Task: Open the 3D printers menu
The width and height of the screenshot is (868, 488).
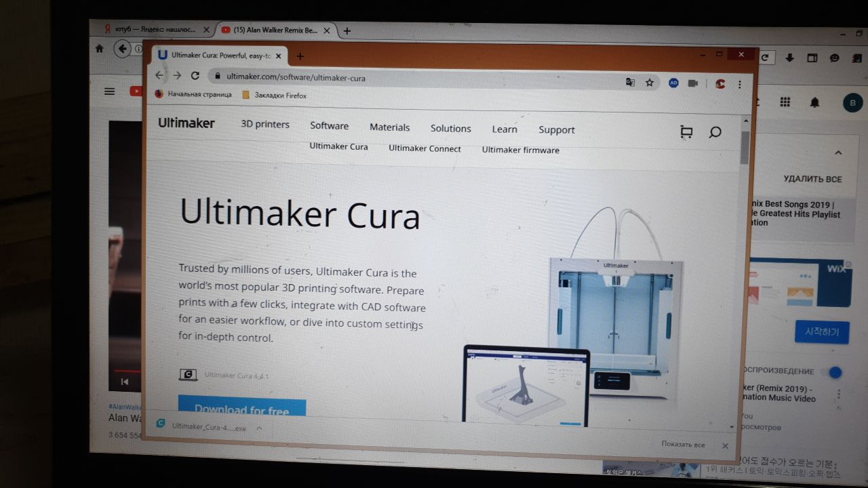Action: coord(265,125)
